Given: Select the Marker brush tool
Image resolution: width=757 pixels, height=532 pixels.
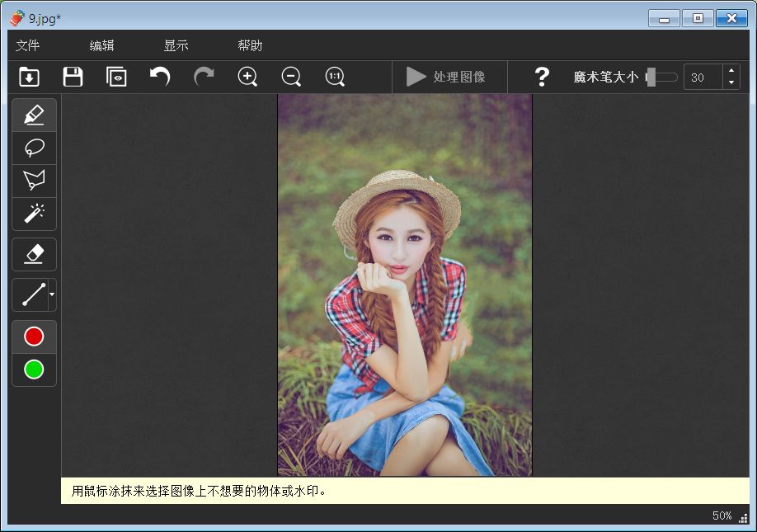Looking at the screenshot, I should click(x=34, y=115).
